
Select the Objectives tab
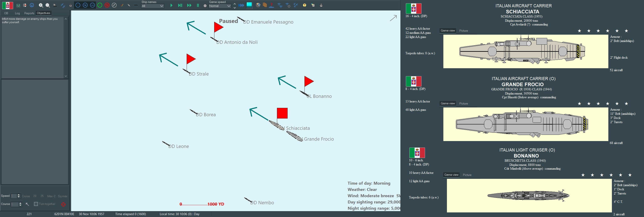tap(44, 13)
